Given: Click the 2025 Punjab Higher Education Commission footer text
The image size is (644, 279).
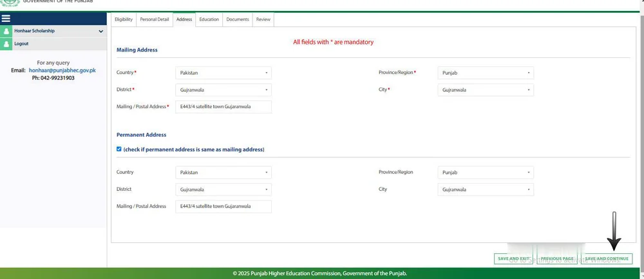Looking at the screenshot, I should 320,273.
